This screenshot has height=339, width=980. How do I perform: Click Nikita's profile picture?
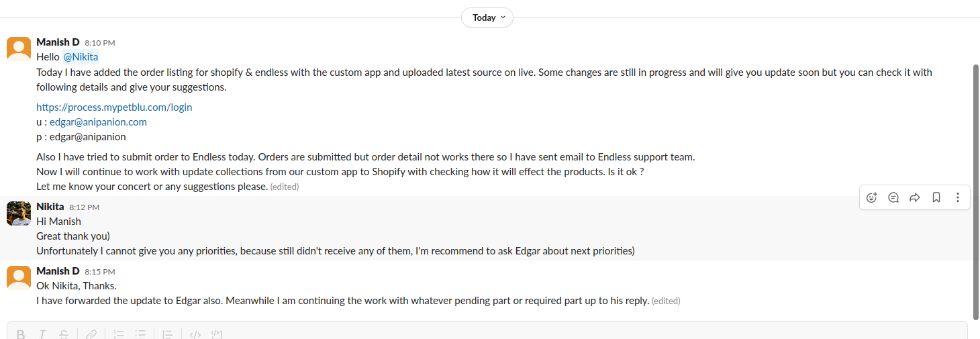point(19,213)
